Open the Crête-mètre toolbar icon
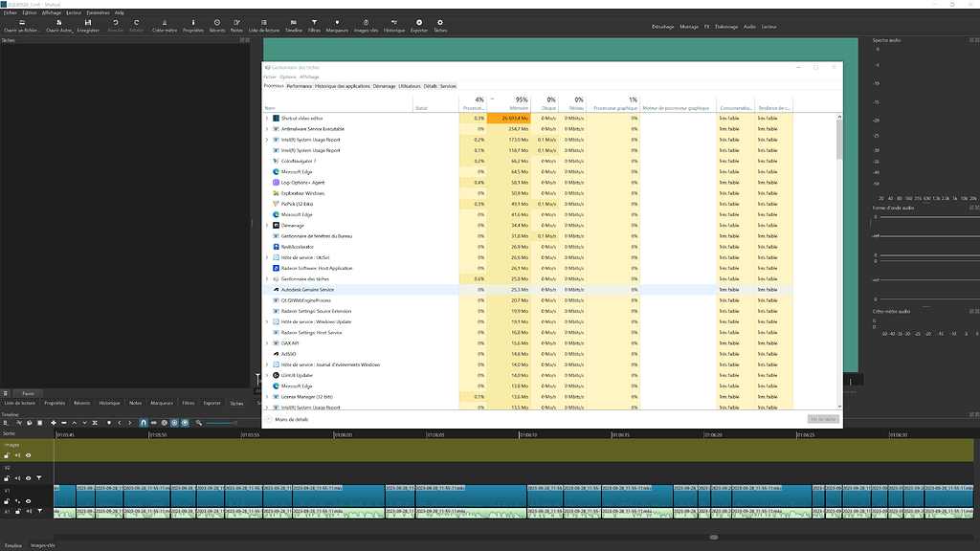Screen dimensions: 980x551 (164, 25)
